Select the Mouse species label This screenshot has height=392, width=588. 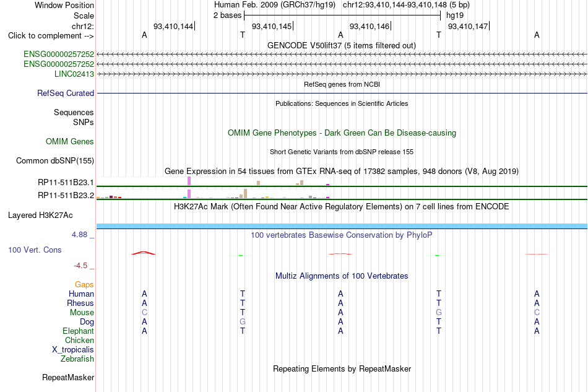[82, 313]
